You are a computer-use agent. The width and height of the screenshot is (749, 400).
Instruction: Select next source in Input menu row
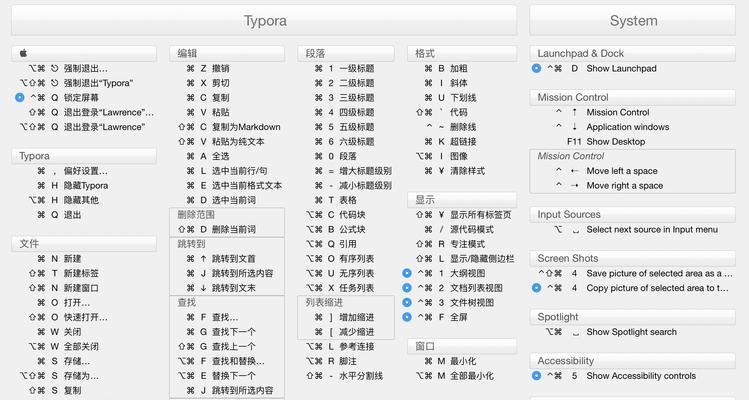tap(636, 229)
